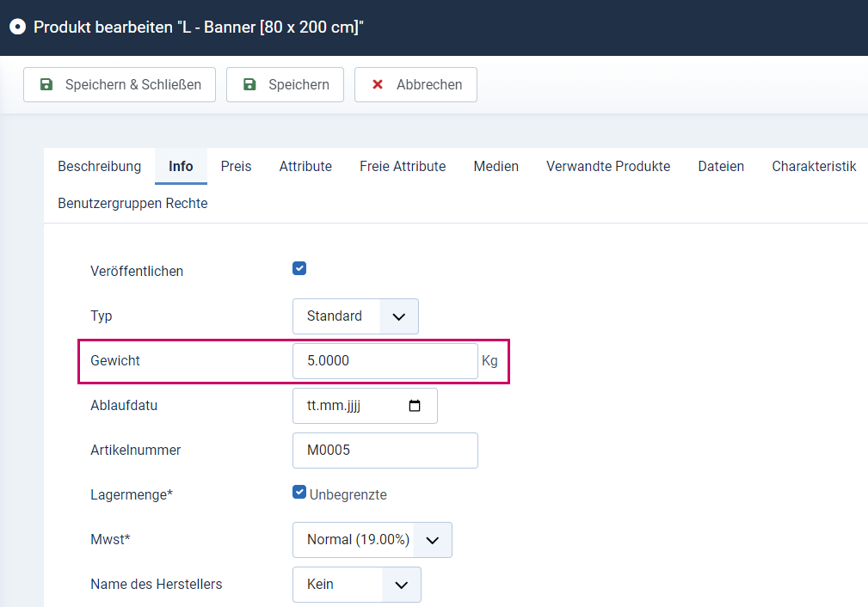
Task: Switch to the Medien tab
Action: point(496,166)
